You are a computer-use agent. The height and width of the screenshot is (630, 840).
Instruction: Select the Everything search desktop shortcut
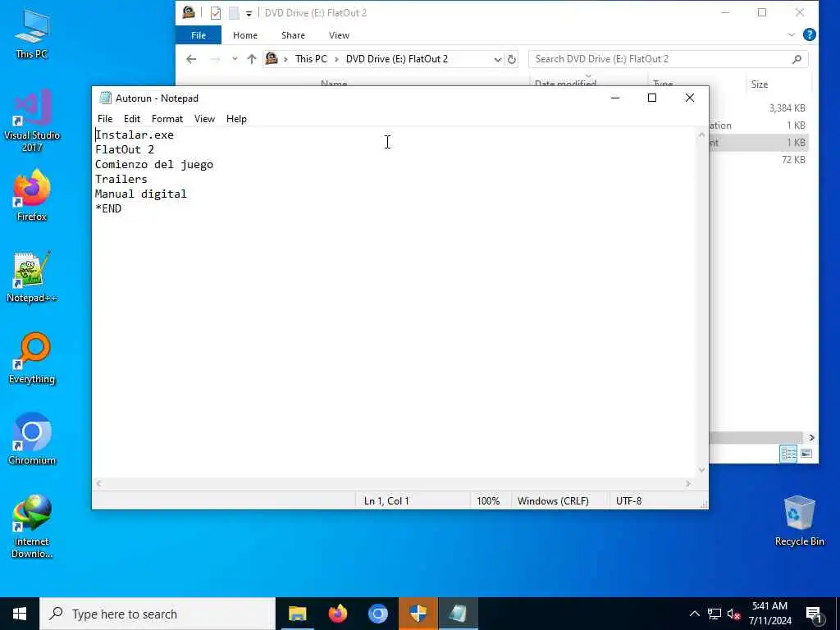[32, 358]
